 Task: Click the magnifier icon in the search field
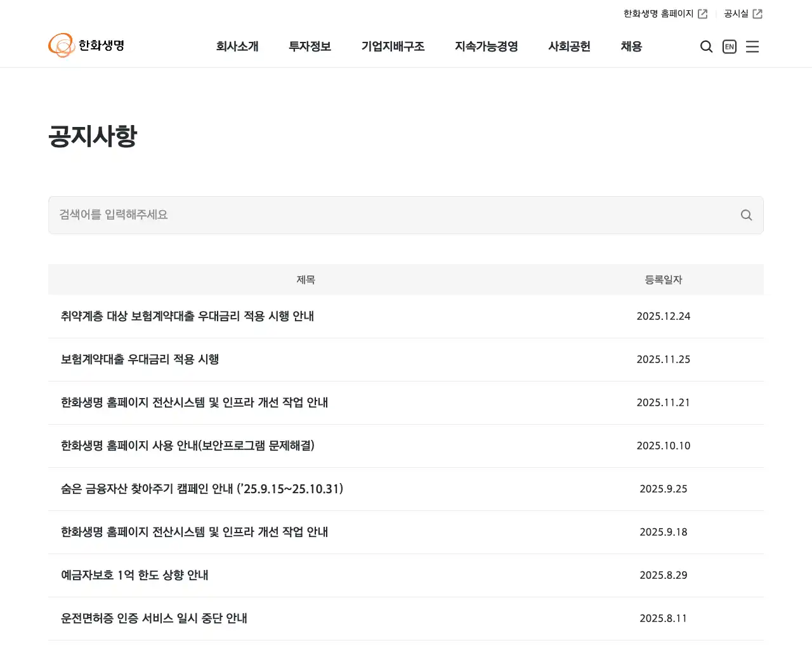click(747, 215)
